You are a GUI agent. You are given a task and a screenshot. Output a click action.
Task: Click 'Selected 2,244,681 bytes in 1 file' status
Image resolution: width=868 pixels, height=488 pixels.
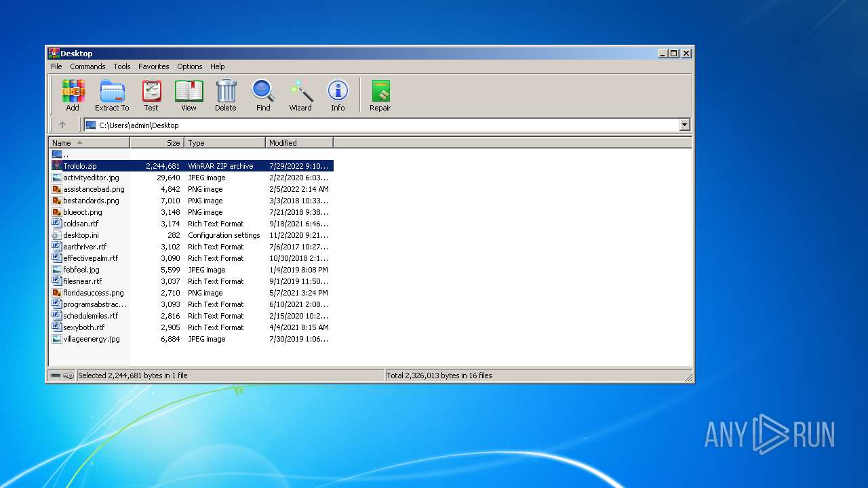133,375
